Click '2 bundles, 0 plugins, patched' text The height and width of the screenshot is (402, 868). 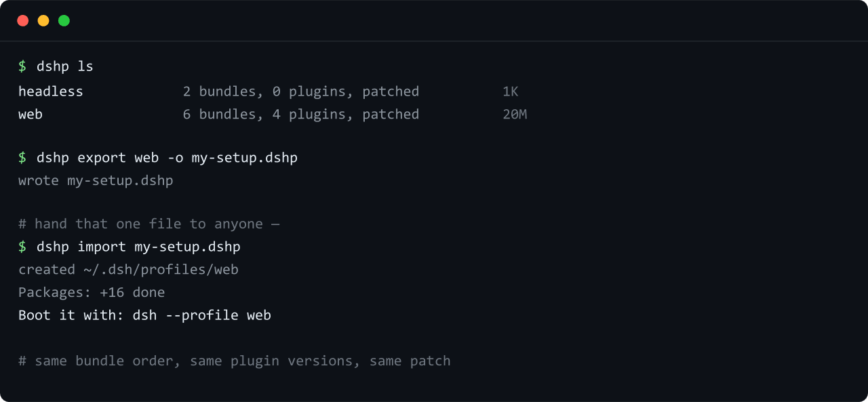coord(301,92)
